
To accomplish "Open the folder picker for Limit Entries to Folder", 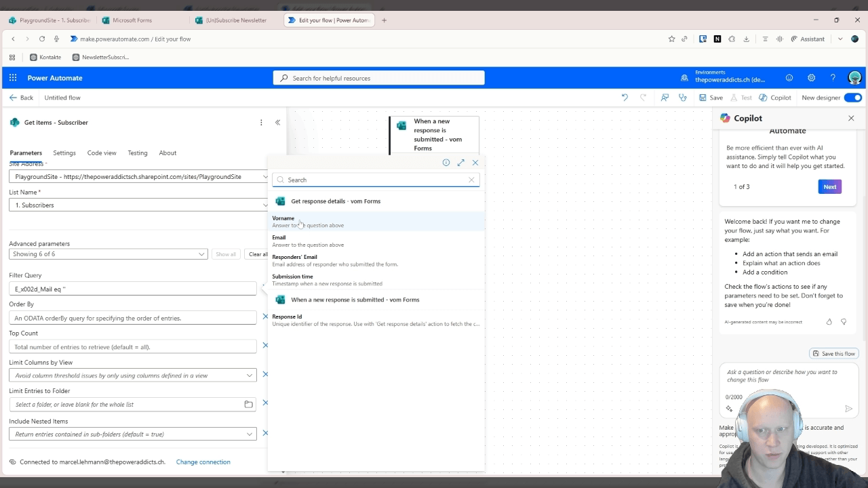I will pos(248,405).
